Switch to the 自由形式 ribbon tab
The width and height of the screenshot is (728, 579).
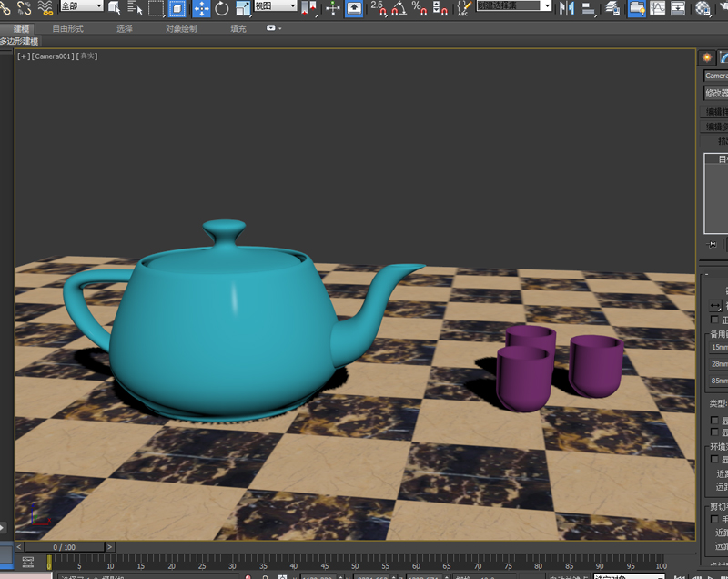point(68,29)
